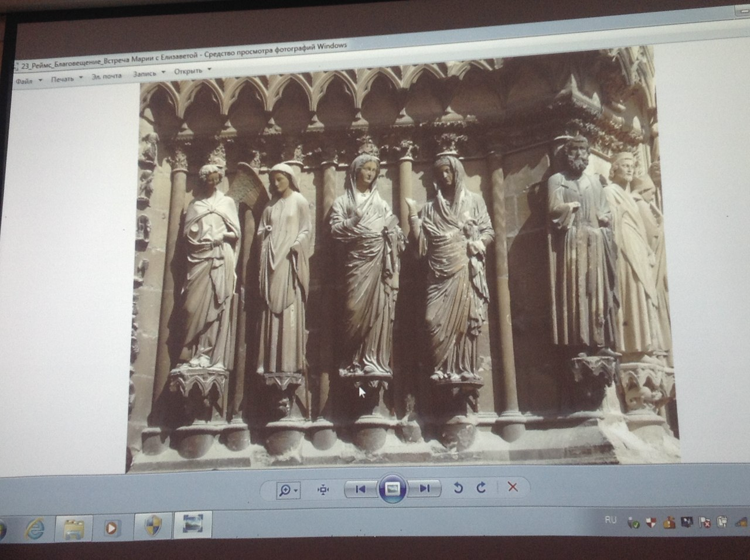Open the Открыть menu
Viewport: 750px width, 560px height.
click(x=188, y=71)
